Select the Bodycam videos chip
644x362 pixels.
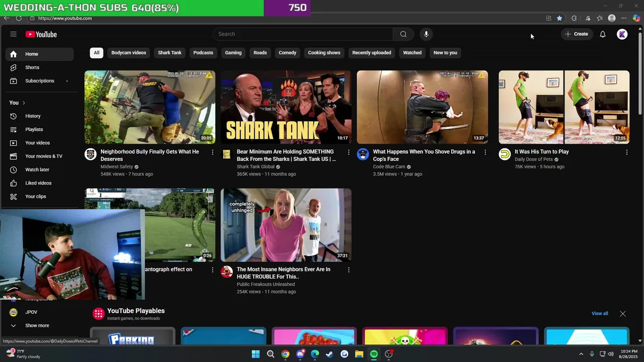129,53
